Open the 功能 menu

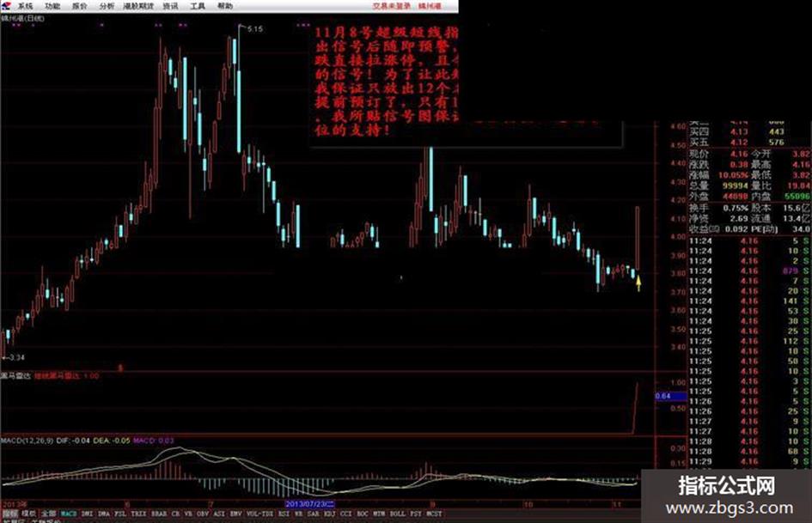(x=52, y=6)
